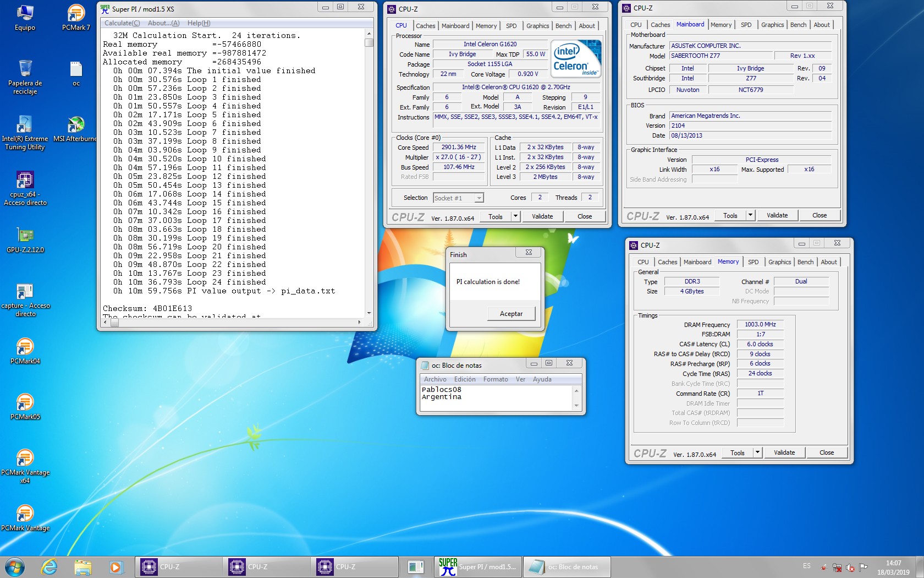The width and height of the screenshot is (924, 578).
Task: Click the Notepad vertical scrollbar down arrow
Action: pyautogui.click(x=576, y=406)
